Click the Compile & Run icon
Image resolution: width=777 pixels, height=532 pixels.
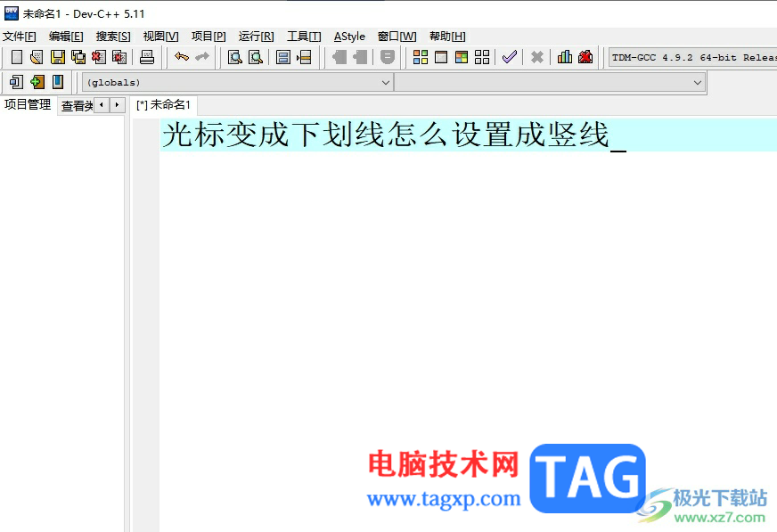[462, 57]
